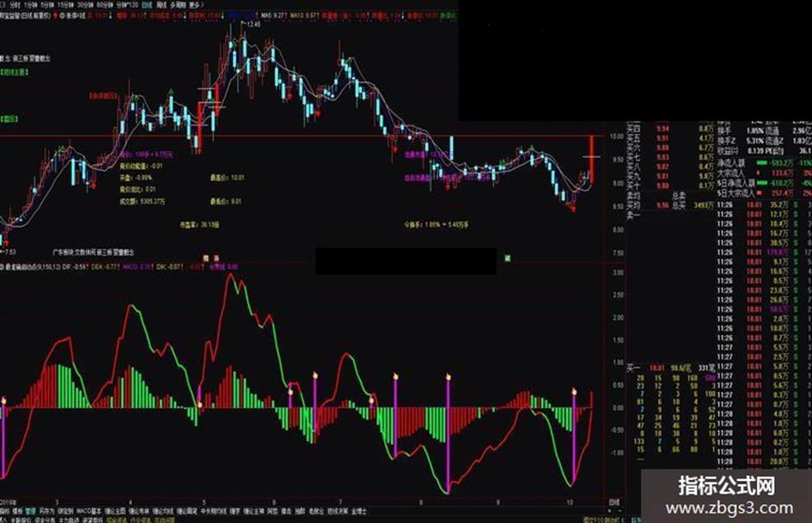Click the flame marker near month 10

point(574,391)
